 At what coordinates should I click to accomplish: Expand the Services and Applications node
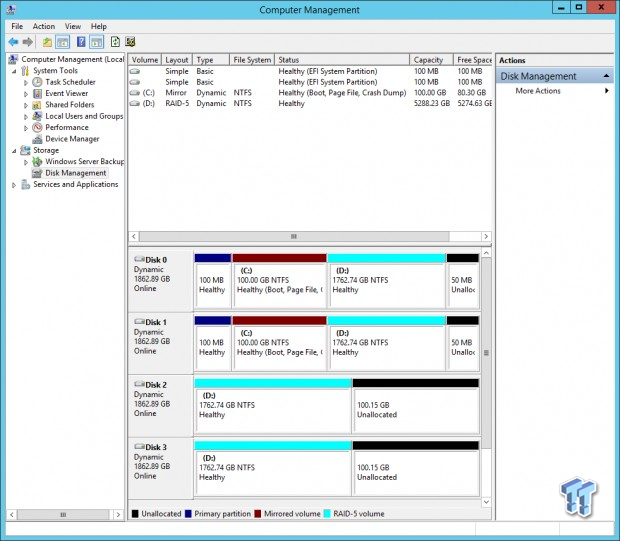click(14, 185)
